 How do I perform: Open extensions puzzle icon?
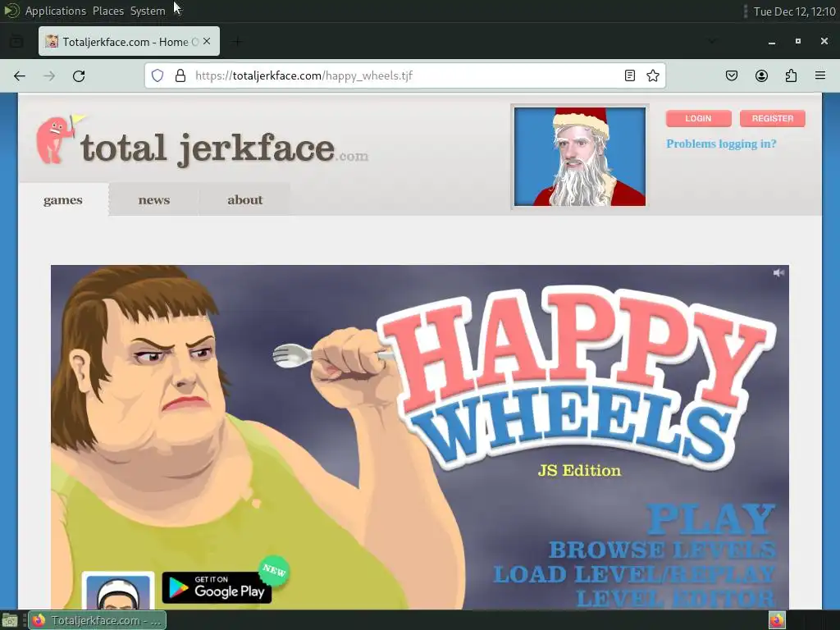pyautogui.click(x=791, y=75)
